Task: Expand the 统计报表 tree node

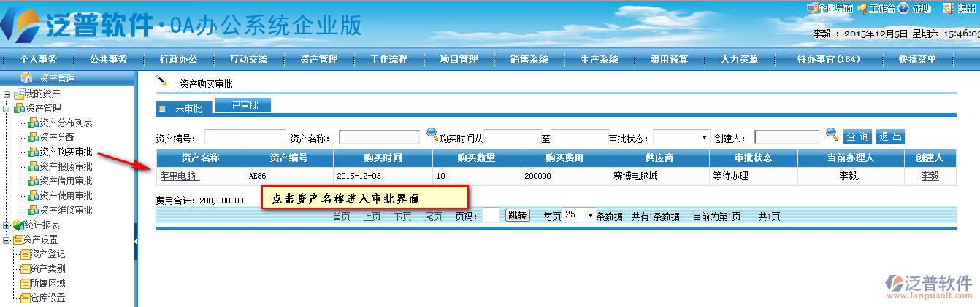Action: pyautogui.click(x=7, y=225)
